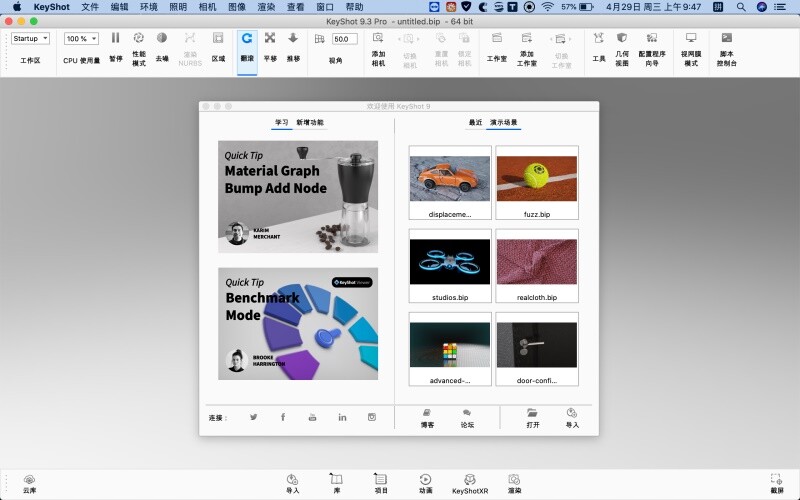Switch to the Learn (学习) tab

(x=282, y=122)
